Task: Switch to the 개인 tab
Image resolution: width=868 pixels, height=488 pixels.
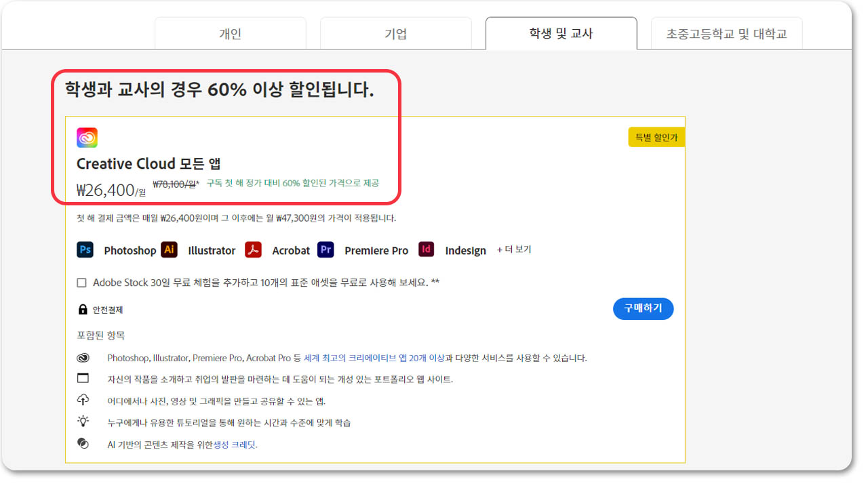Action: tap(231, 34)
